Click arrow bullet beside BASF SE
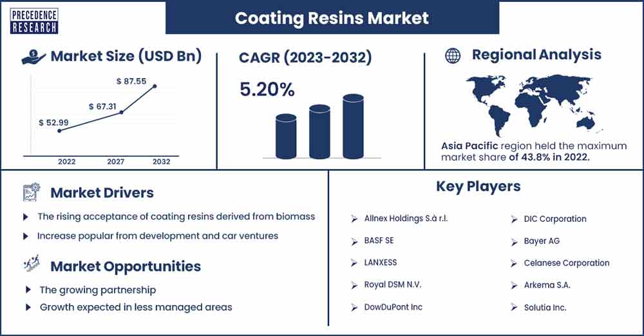 tap(354, 241)
